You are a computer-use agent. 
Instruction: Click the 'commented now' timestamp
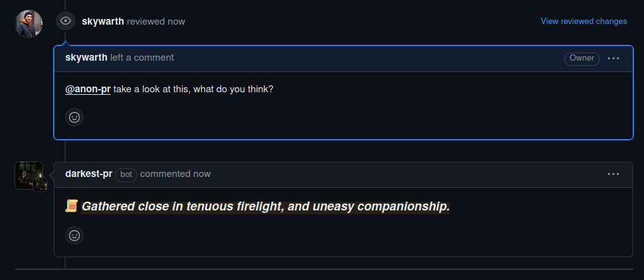click(175, 174)
